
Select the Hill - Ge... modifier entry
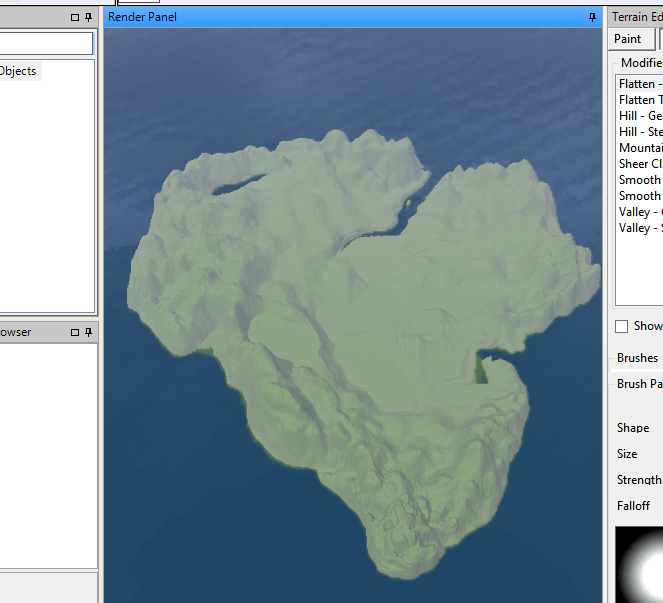click(640, 116)
